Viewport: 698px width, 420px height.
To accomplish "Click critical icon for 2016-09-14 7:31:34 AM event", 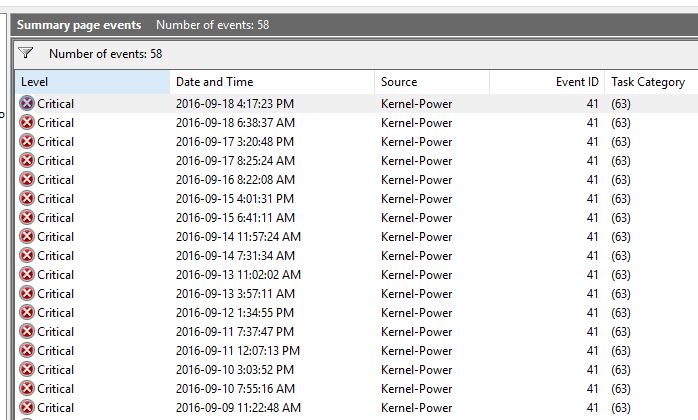I will coord(27,256).
